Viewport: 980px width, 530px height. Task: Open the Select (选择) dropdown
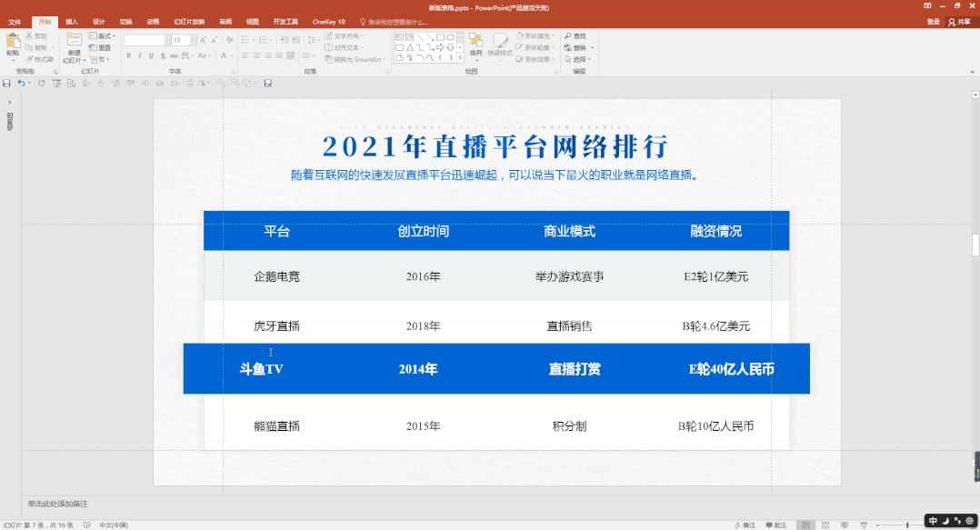pos(579,59)
